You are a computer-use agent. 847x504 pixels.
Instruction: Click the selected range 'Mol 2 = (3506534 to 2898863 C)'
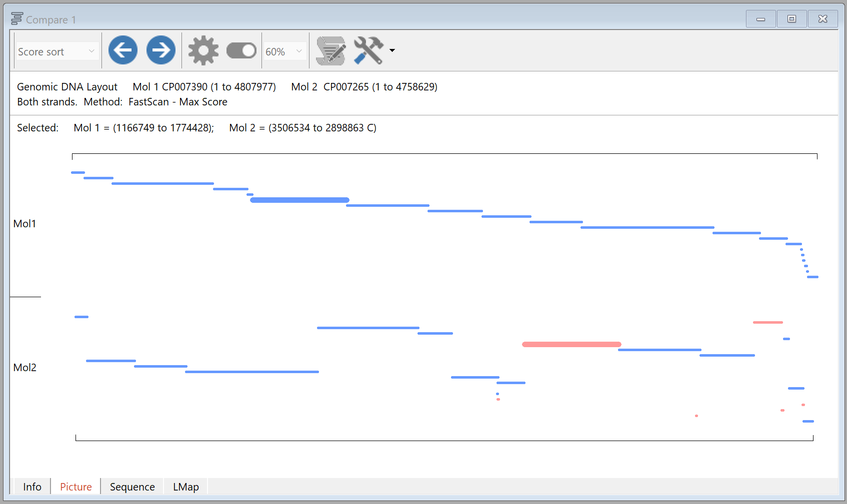tap(302, 128)
